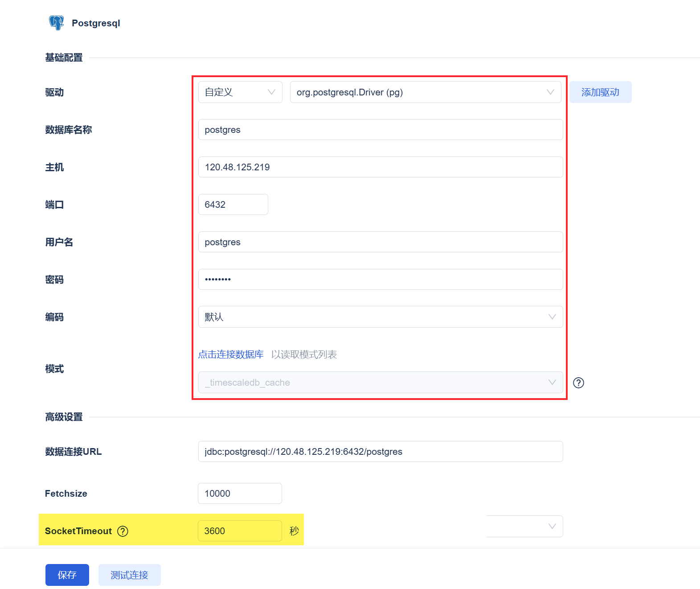Click the 数据连接URL label
Viewport: 700px width, 589px height.
point(73,452)
